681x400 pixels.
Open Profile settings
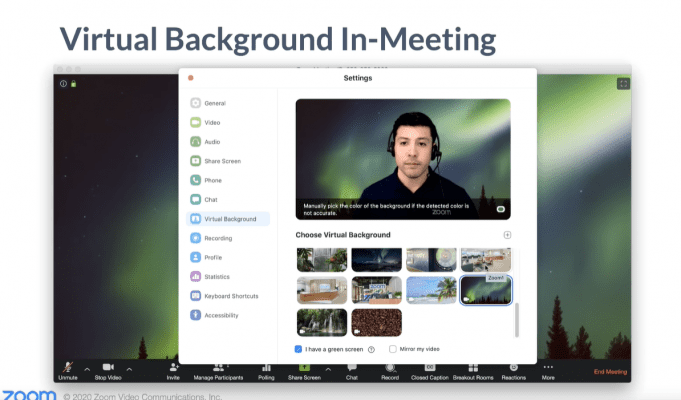(206, 257)
